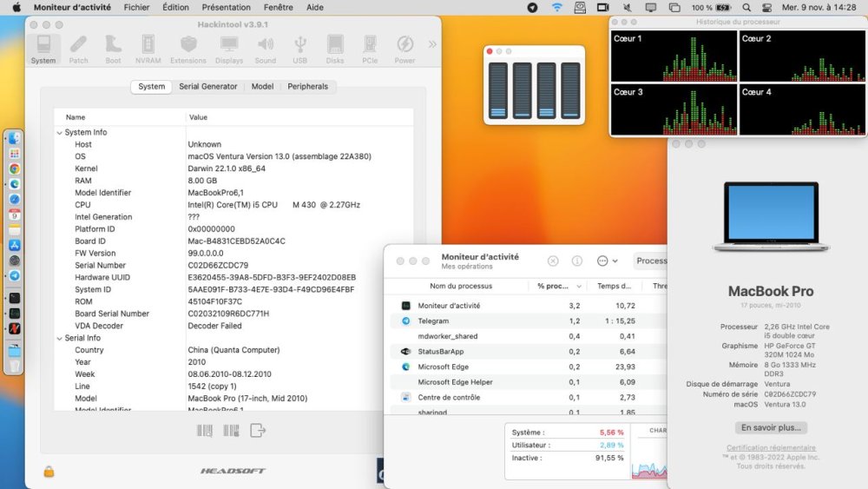The image size is (868, 489).
Task: Open the ellipsis dropdown in Activity Monitor
Action: tap(608, 261)
